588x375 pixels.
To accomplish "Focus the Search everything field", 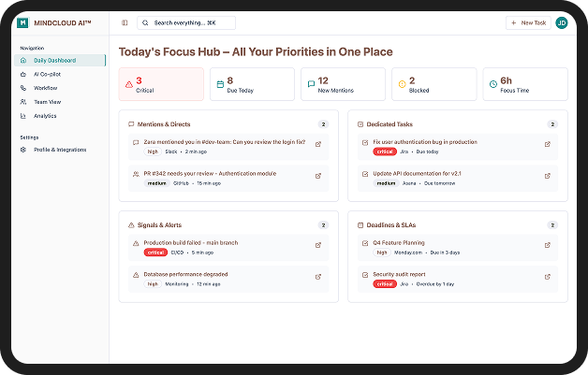I will point(186,22).
